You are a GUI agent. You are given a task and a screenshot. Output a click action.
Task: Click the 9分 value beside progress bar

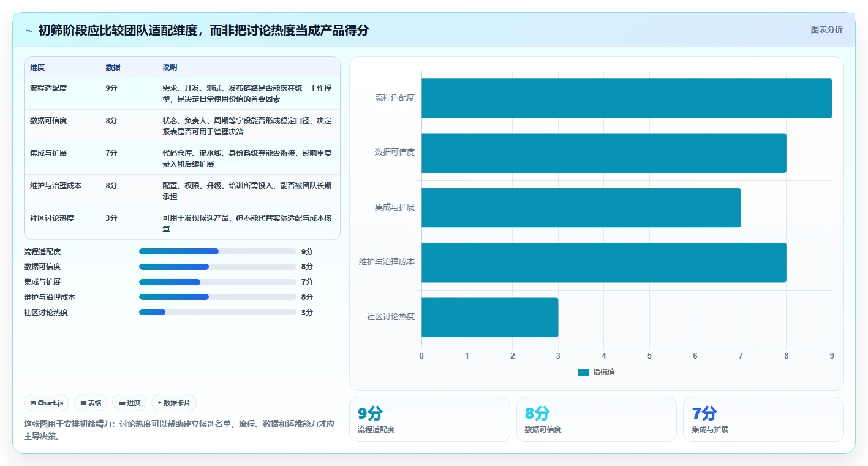307,251
